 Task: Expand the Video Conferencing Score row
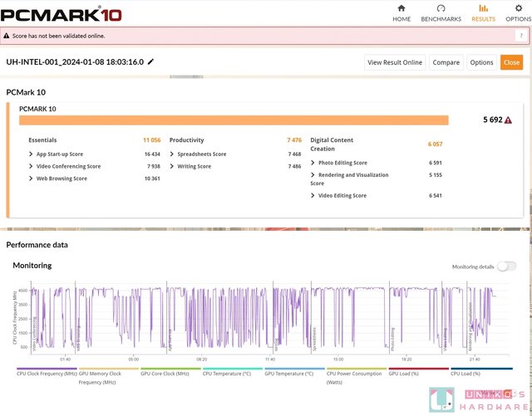click(32, 166)
